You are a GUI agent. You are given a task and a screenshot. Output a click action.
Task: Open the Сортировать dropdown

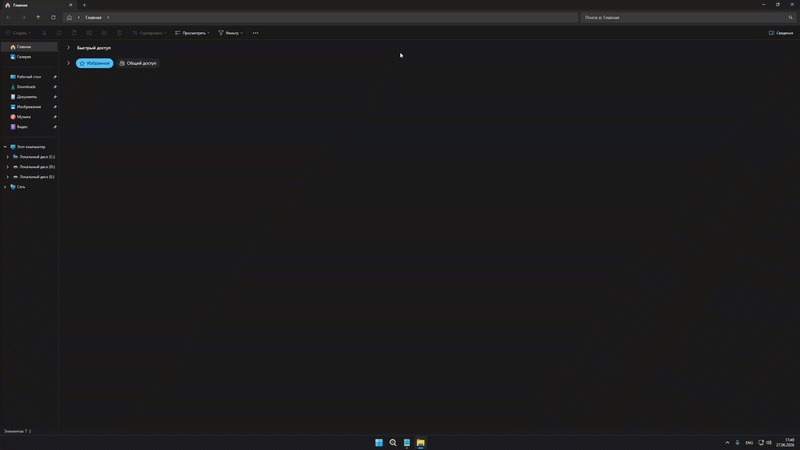tap(149, 33)
